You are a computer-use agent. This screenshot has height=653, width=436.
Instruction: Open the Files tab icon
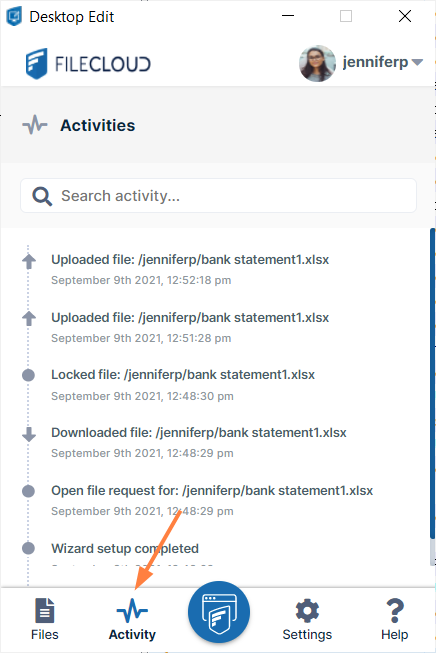coord(45,611)
